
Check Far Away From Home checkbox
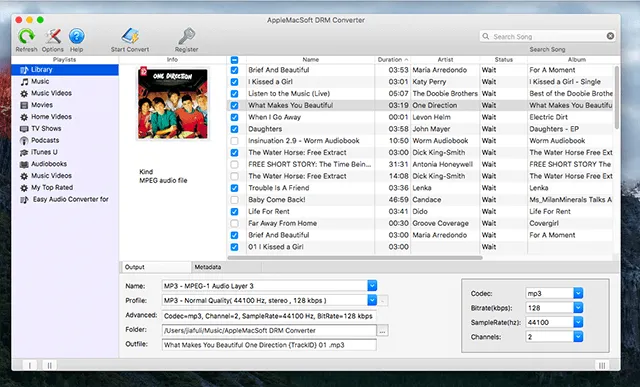click(234, 223)
